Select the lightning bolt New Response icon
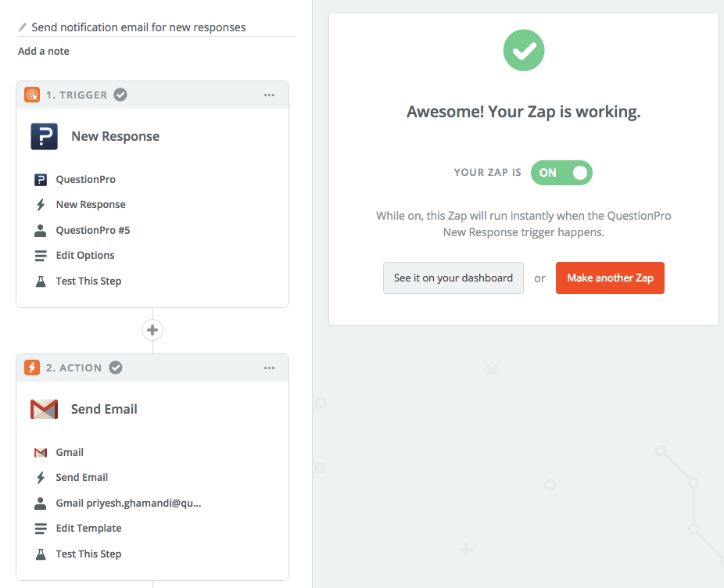The width and height of the screenshot is (724, 588). (x=41, y=204)
